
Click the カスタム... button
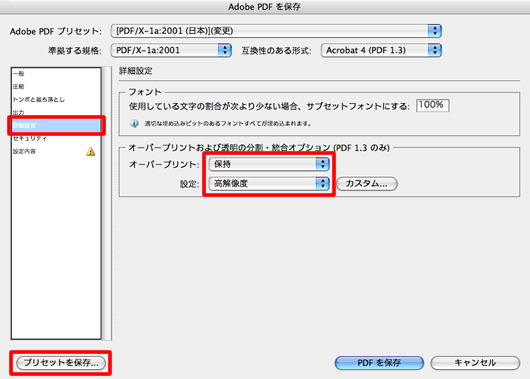[367, 184]
